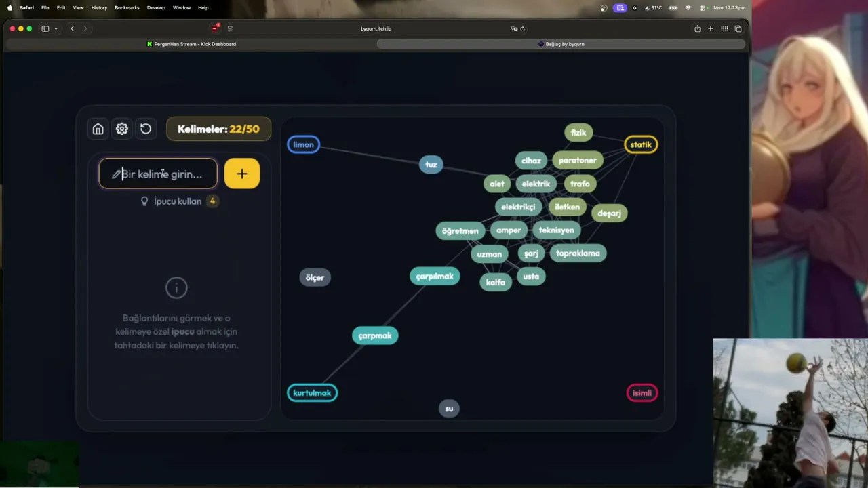Open the Window menu
This screenshot has width=868, height=488.
[182, 7]
